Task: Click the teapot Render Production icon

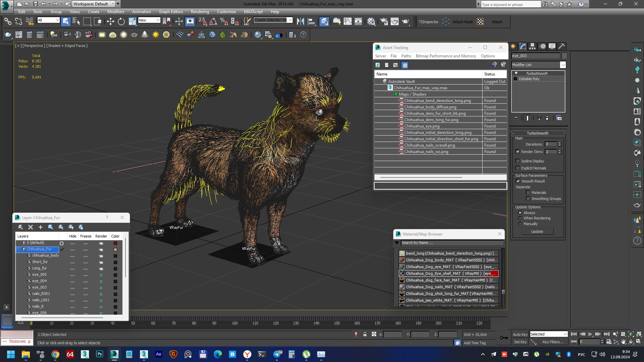Action: 406,22
